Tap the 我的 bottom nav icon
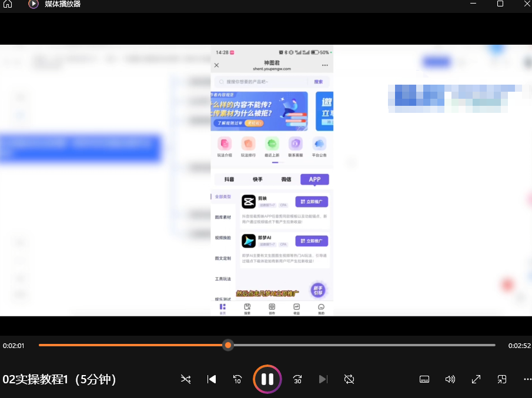The height and width of the screenshot is (398, 532). 321,309
